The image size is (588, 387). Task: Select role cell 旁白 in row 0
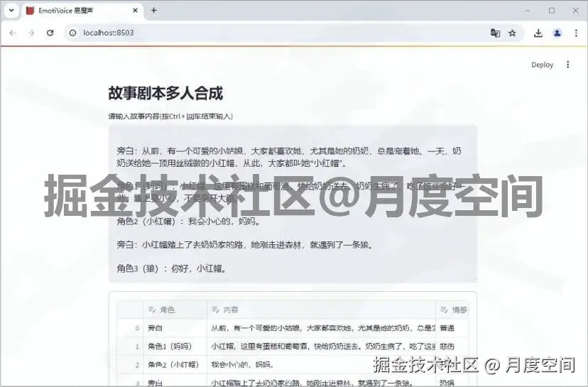pos(175,328)
